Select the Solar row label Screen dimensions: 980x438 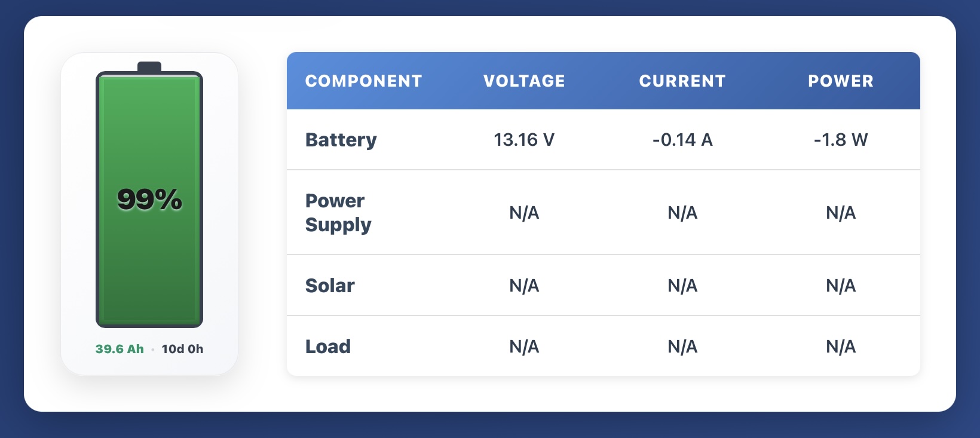(330, 286)
